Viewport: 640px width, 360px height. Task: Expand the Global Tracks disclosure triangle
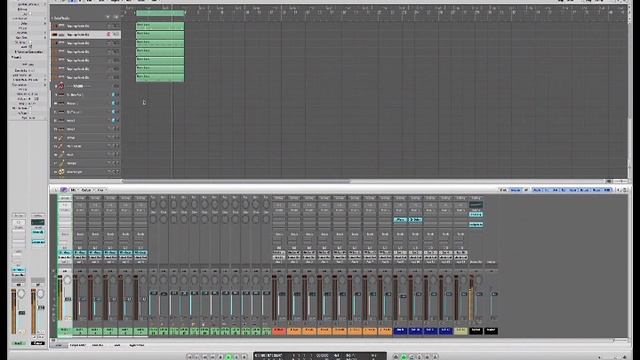click(x=52, y=18)
